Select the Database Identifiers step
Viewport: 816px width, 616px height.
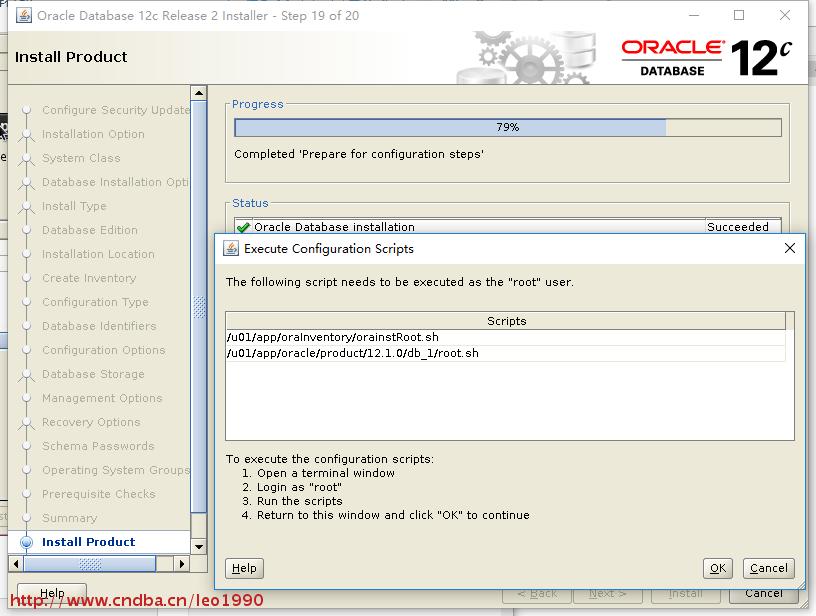click(99, 326)
